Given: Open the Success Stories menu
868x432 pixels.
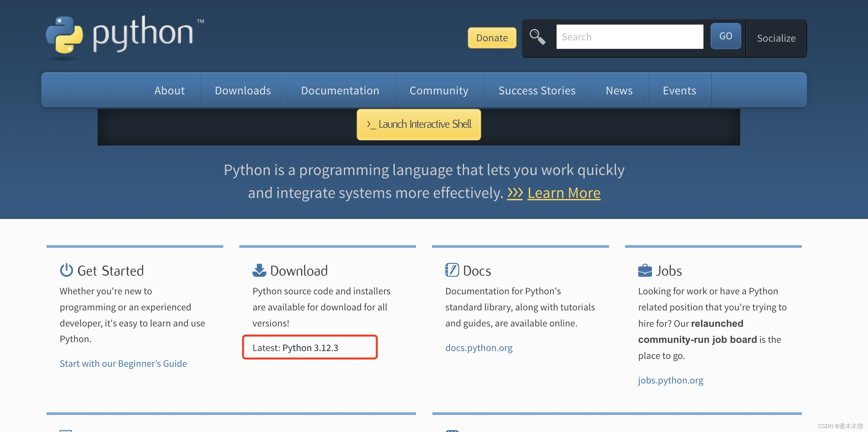Looking at the screenshot, I should 537,90.
